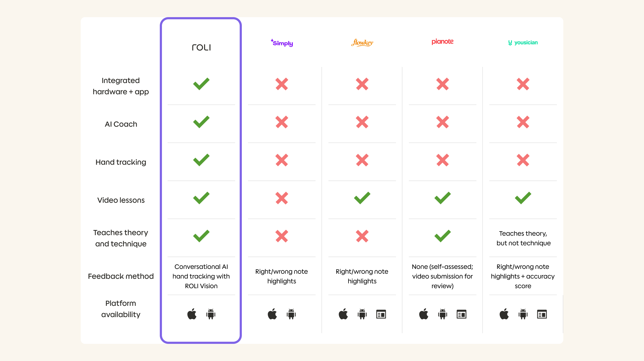Click the yousician logo
The width and height of the screenshot is (644, 361).
coord(523,43)
